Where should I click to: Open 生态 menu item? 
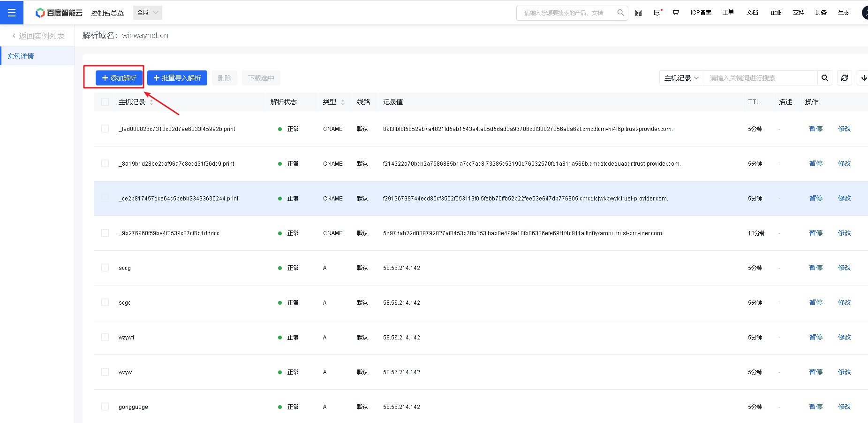(x=844, y=13)
